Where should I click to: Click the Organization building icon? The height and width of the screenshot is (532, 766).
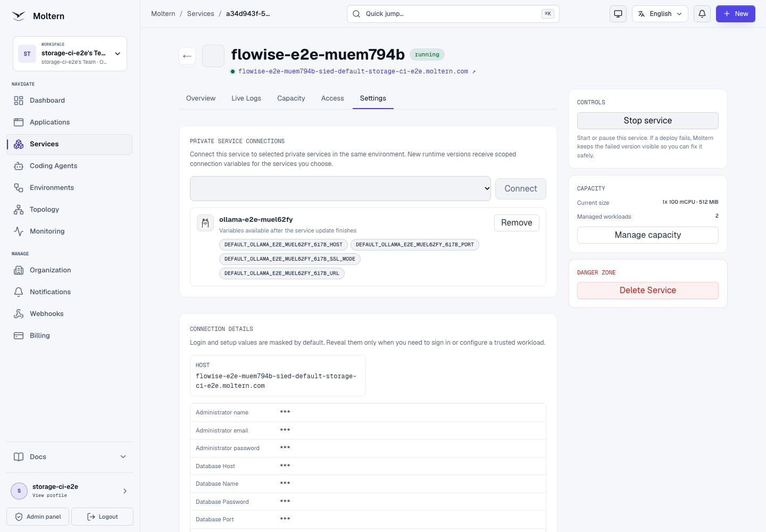(19, 270)
